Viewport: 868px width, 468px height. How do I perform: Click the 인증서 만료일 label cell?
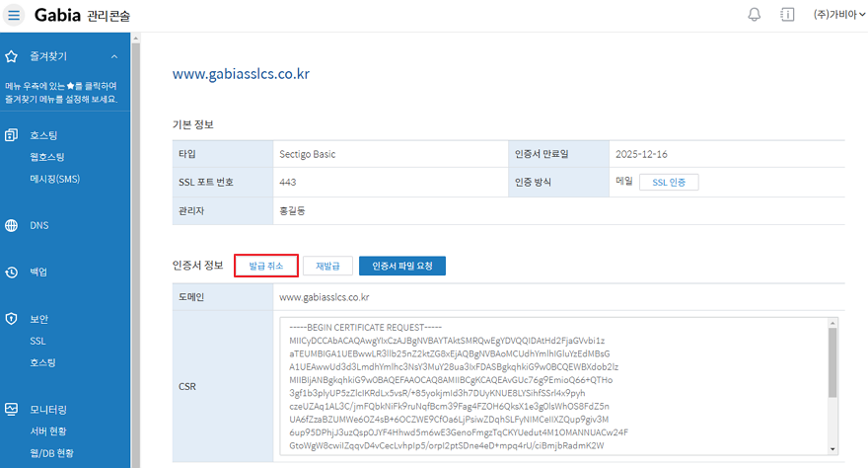[x=558, y=154]
